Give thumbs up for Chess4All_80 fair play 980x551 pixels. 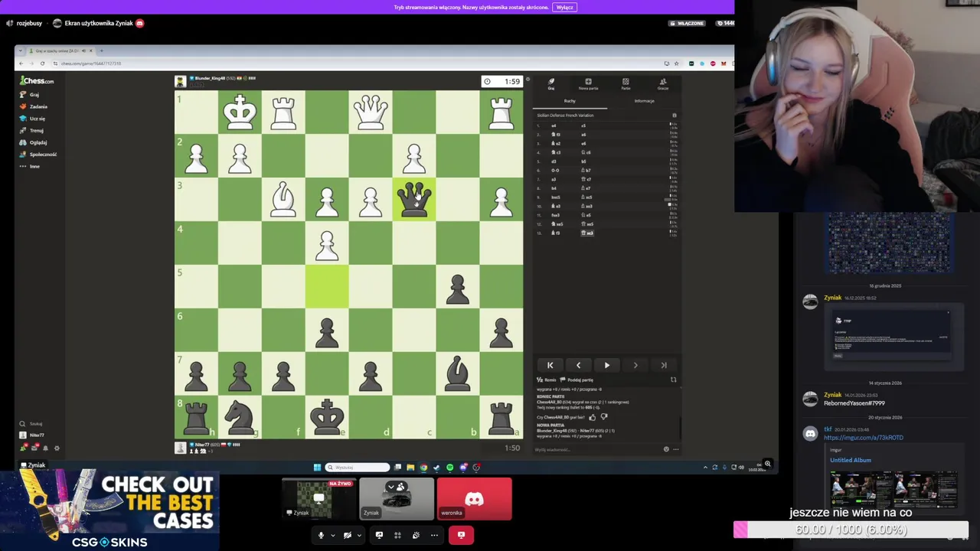coord(592,417)
